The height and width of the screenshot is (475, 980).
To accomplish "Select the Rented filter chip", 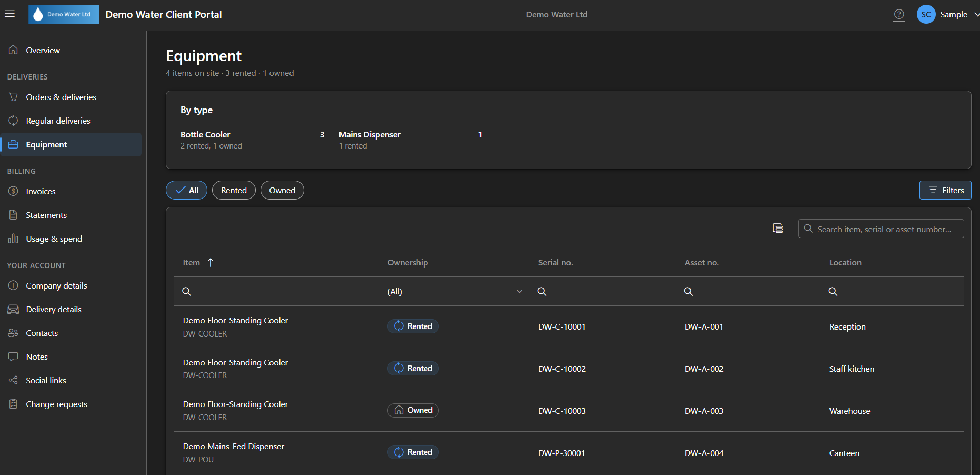I will (x=234, y=190).
